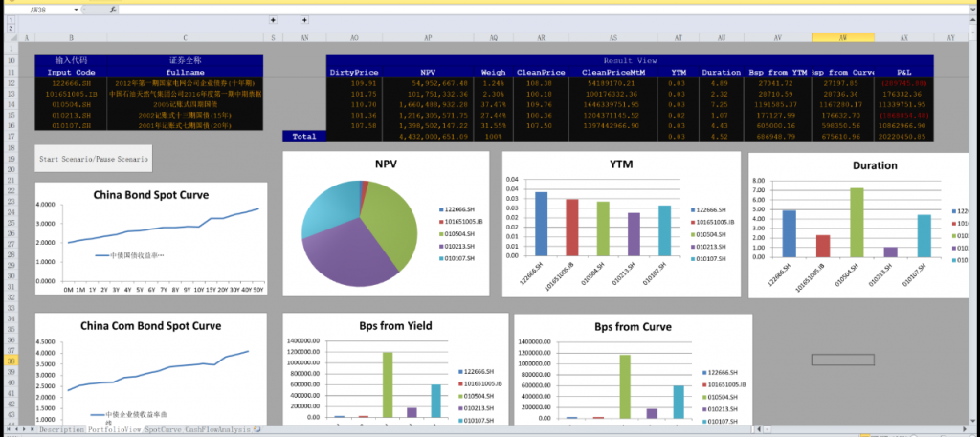Go to the first sheet with the tab arrow
This screenshot has width=980, height=437.
point(8,429)
